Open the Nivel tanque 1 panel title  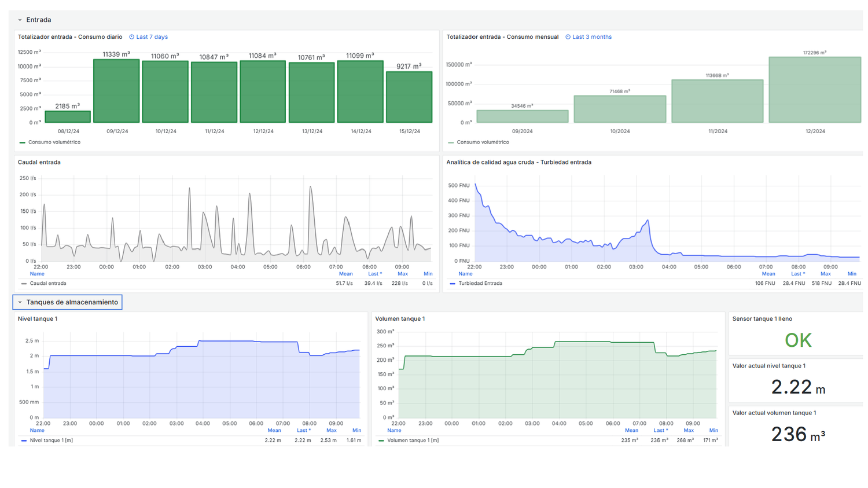click(38, 319)
